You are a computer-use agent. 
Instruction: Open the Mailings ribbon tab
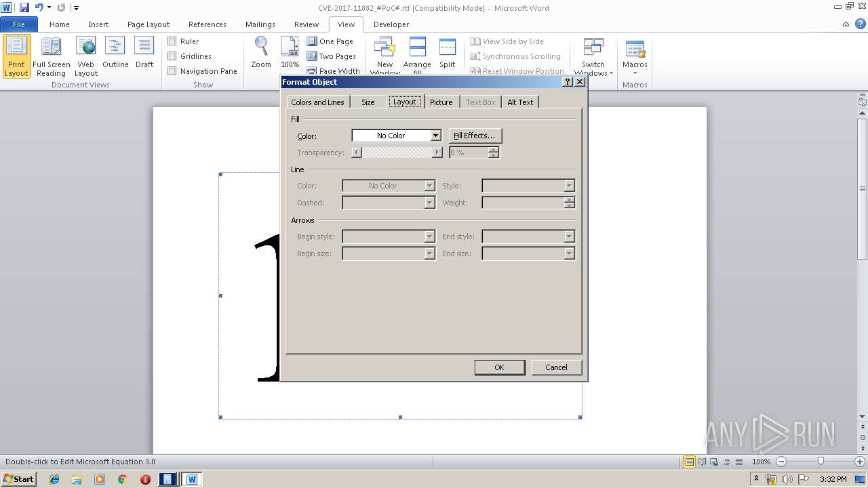(x=260, y=24)
